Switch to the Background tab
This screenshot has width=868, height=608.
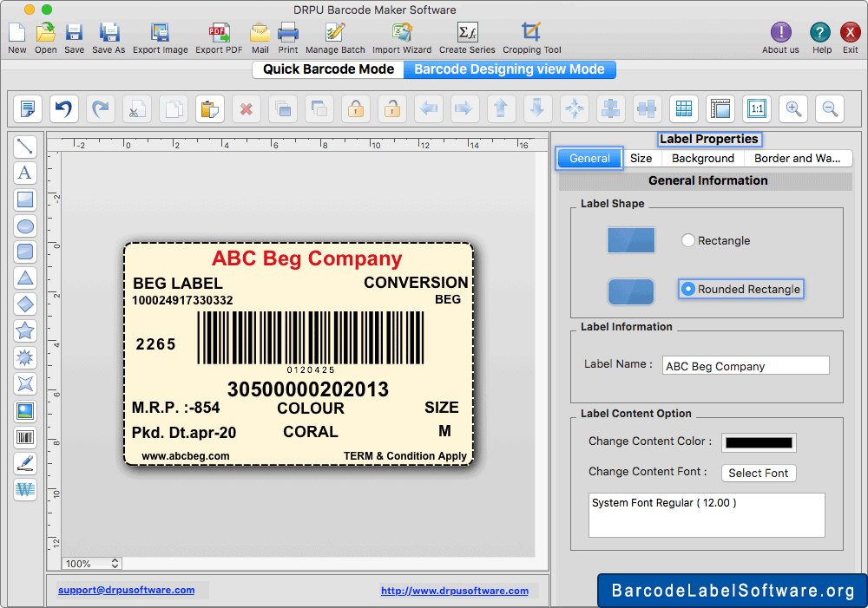(x=702, y=158)
